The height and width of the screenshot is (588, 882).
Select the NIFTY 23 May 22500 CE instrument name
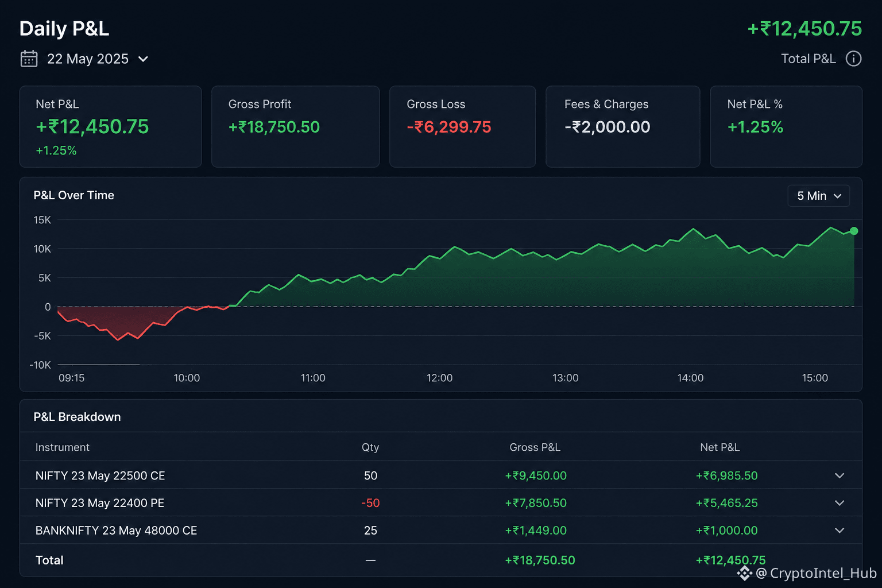tap(100, 475)
